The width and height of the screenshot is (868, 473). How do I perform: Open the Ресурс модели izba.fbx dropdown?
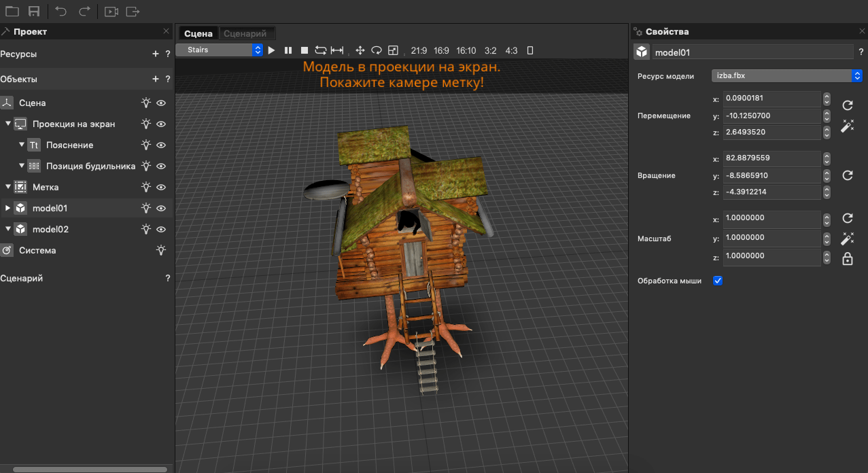click(x=786, y=75)
